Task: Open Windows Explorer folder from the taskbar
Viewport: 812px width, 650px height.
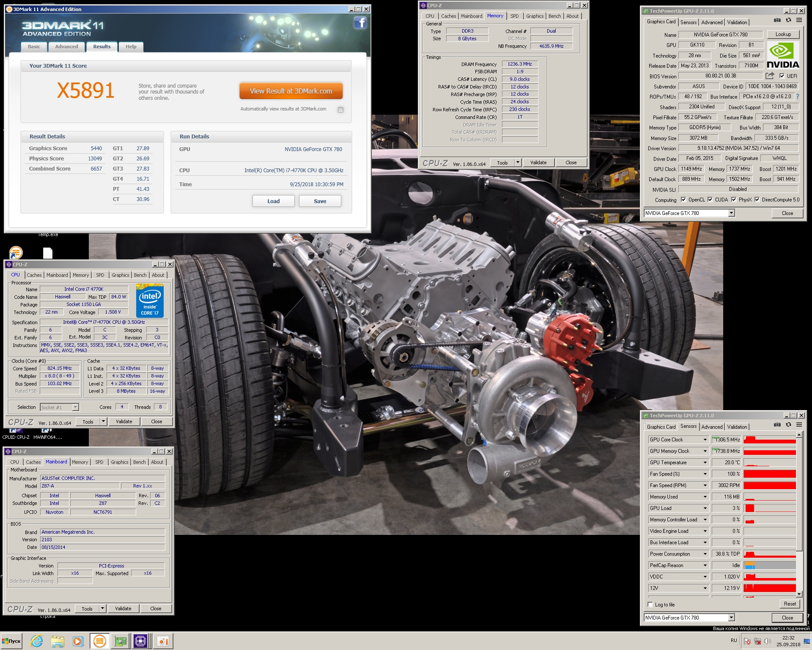Action: (58, 641)
